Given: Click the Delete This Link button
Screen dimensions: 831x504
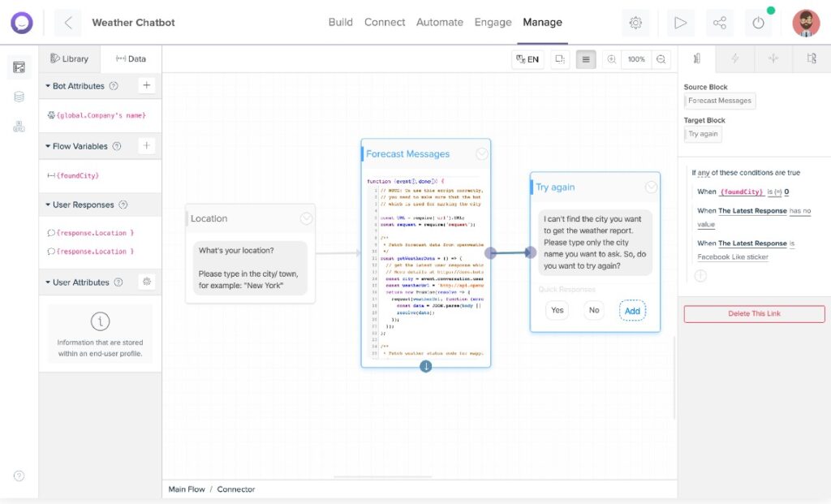Looking at the screenshot, I should (754, 314).
